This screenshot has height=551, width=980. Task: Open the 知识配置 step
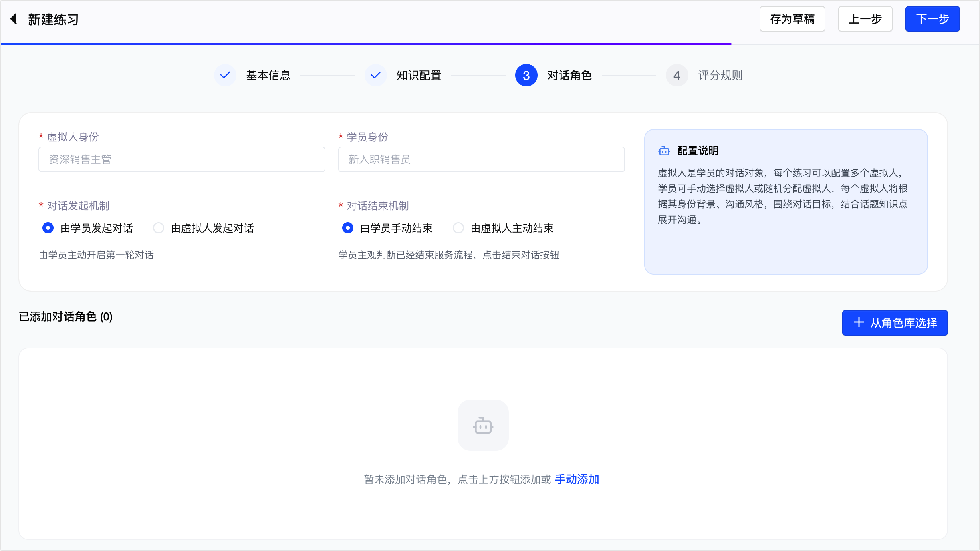pyautogui.click(x=419, y=75)
